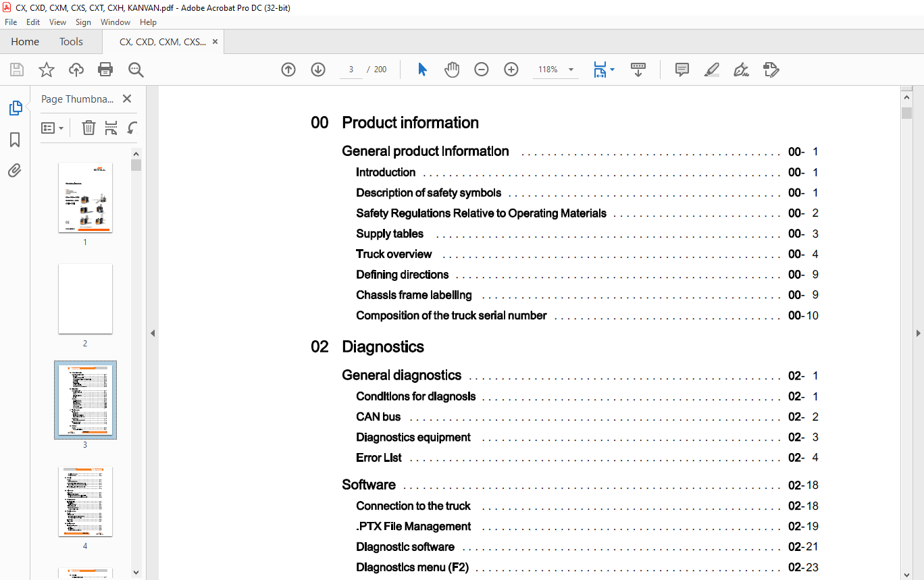The width and height of the screenshot is (924, 580).
Task: Add document to favorites star icon
Action: click(x=46, y=70)
